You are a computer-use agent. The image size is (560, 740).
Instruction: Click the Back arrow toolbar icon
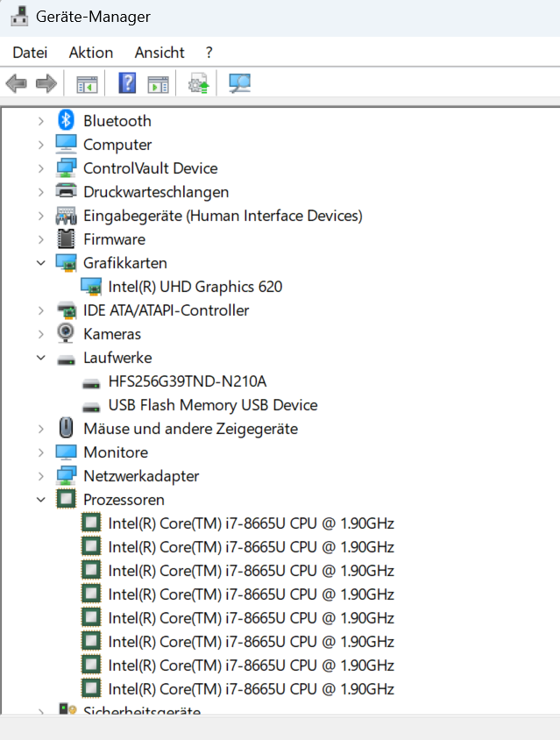tap(17, 83)
